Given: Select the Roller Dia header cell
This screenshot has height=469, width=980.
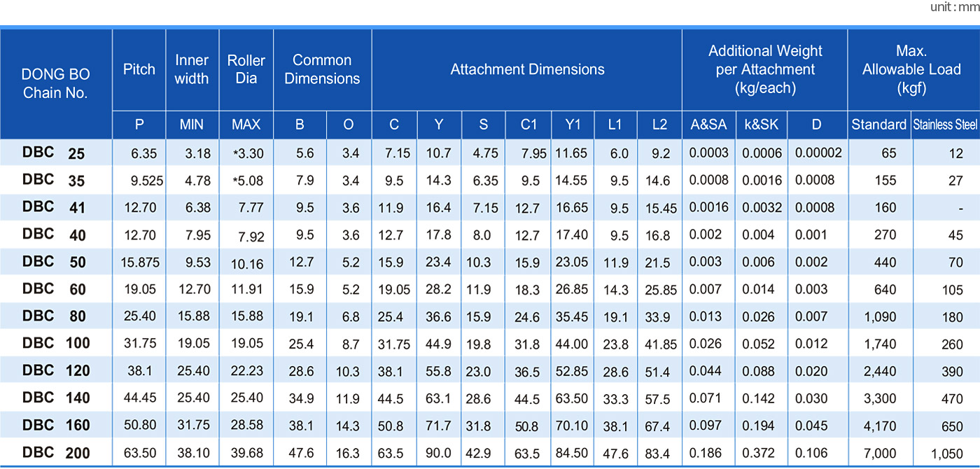Looking at the screenshot, I should (246, 69).
